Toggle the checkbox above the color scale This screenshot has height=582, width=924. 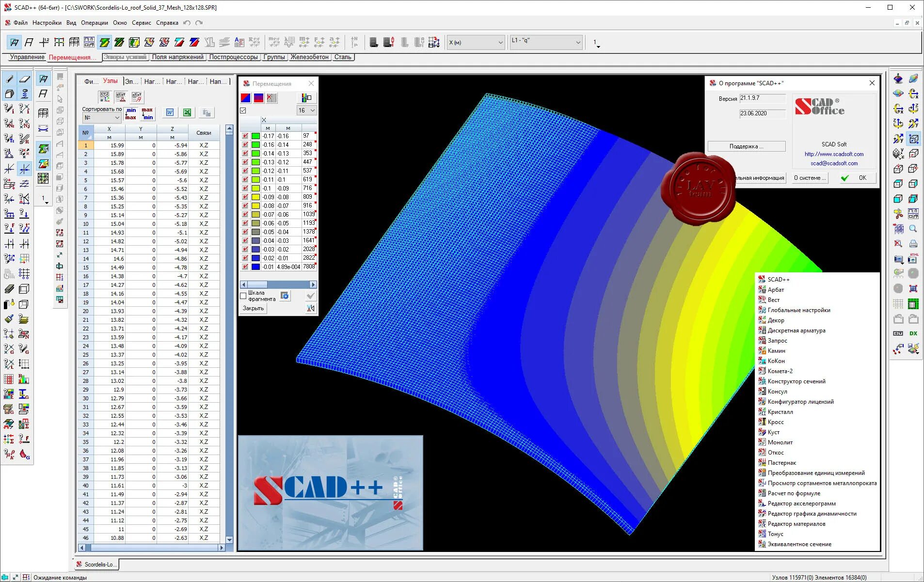(243, 110)
